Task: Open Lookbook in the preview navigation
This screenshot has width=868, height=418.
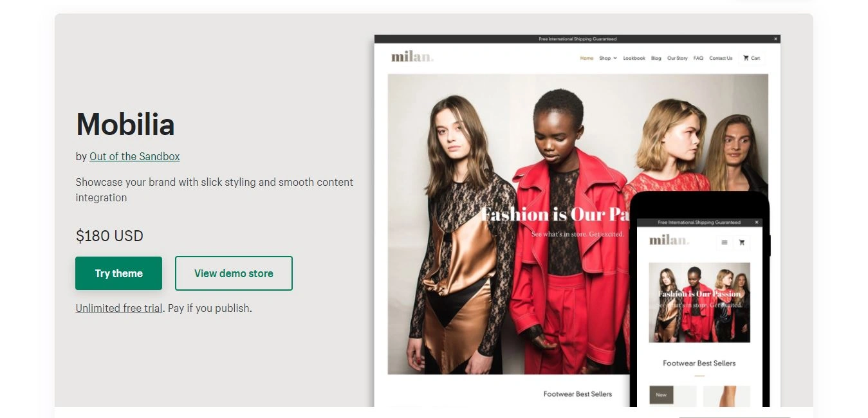Action: (634, 58)
